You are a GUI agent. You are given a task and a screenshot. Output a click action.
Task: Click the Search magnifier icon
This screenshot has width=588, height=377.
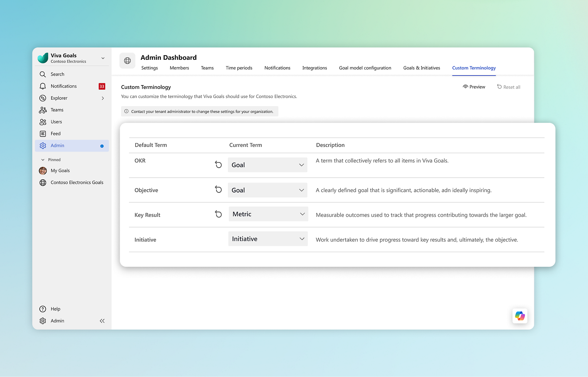43,74
